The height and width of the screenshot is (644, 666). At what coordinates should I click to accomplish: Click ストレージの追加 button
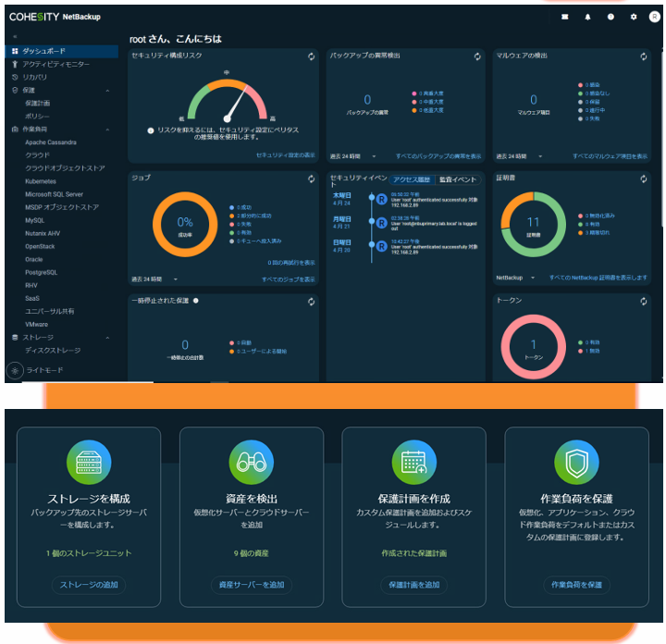(89, 585)
